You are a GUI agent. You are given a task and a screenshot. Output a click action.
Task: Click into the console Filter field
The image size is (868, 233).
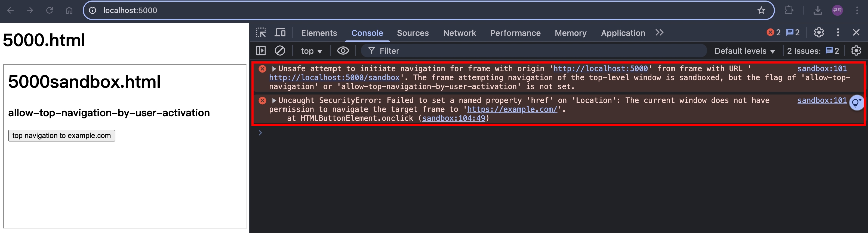pyautogui.click(x=534, y=51)
